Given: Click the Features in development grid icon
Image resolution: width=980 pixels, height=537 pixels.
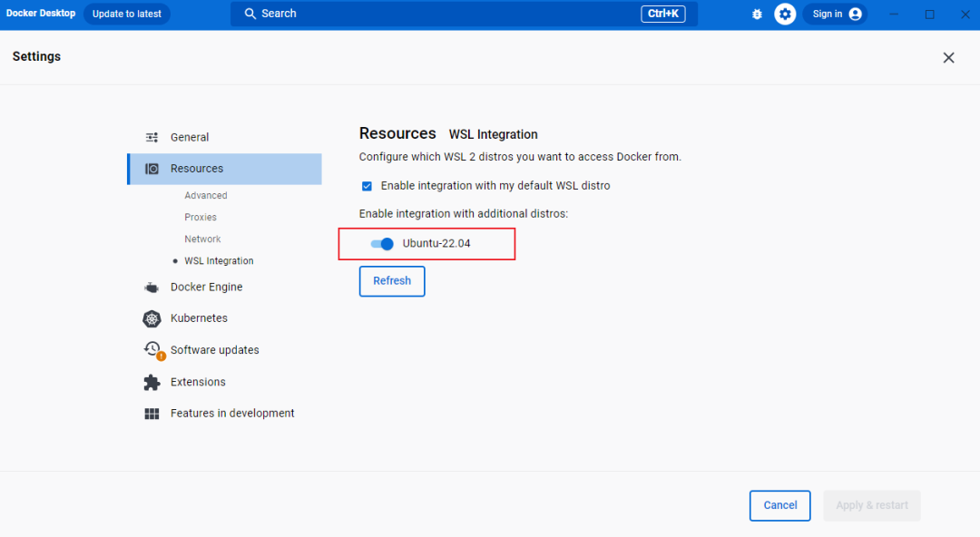Looking at the screenshot, I should pyautogui.click(x=152, y=414).
